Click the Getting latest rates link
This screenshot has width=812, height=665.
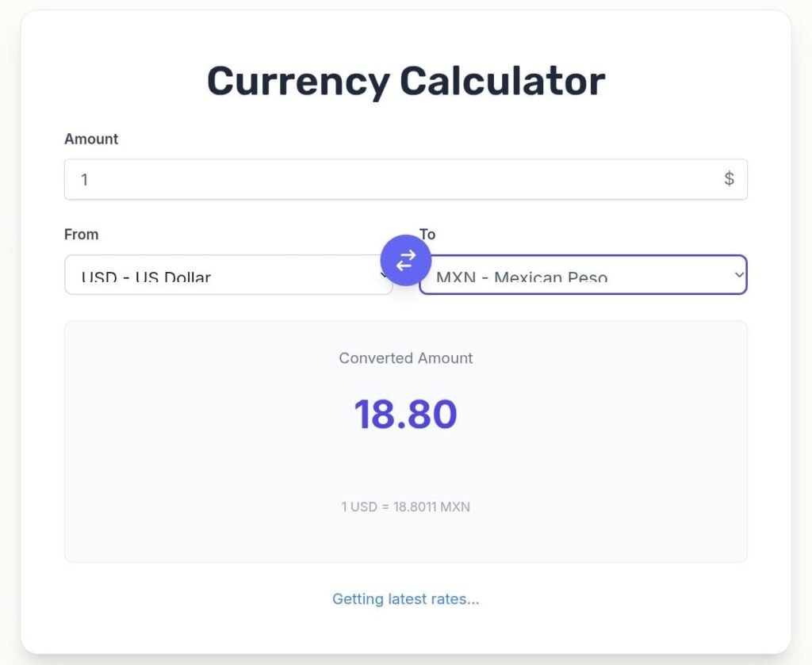(x=405, y=599)
